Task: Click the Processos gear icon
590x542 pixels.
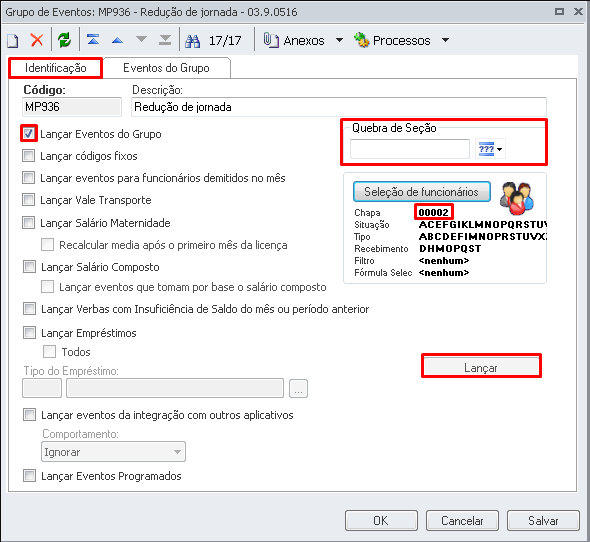Action: pos(362,40)
